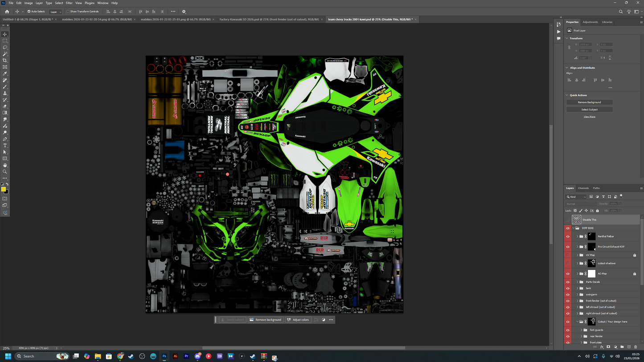Activate the Zoom tool in toolbar
The image size is (644, 362).
tap(5, 172)
